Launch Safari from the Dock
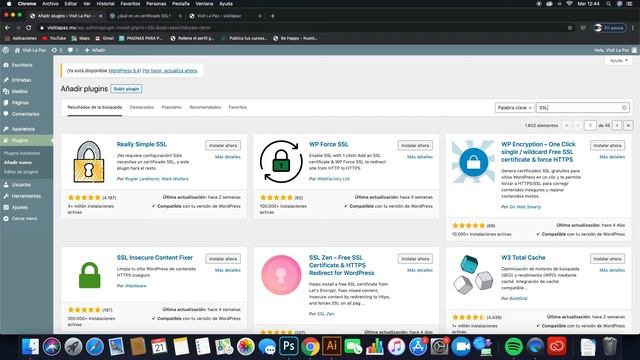This screenshot has width=640, height=360. pos(94,347)
